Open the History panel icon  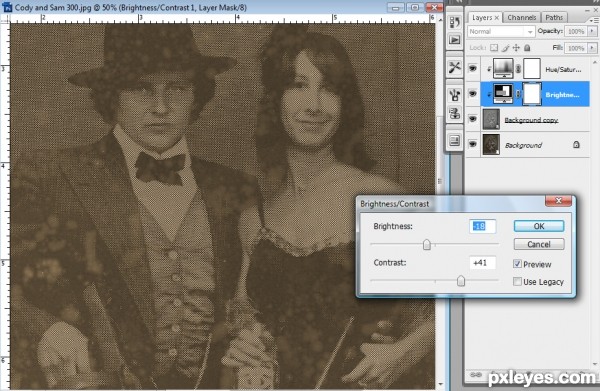[x=454, y=22]
